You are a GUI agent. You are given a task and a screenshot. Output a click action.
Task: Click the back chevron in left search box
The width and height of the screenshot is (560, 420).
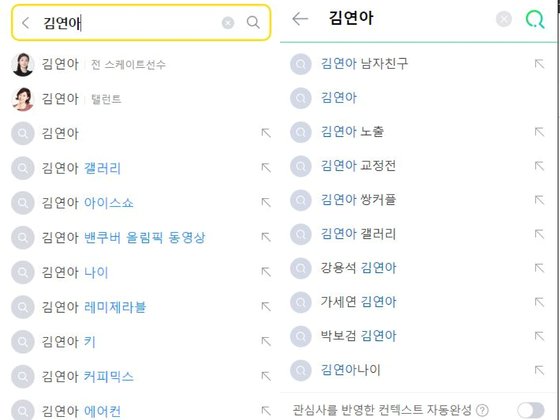[x=25, y=23]
